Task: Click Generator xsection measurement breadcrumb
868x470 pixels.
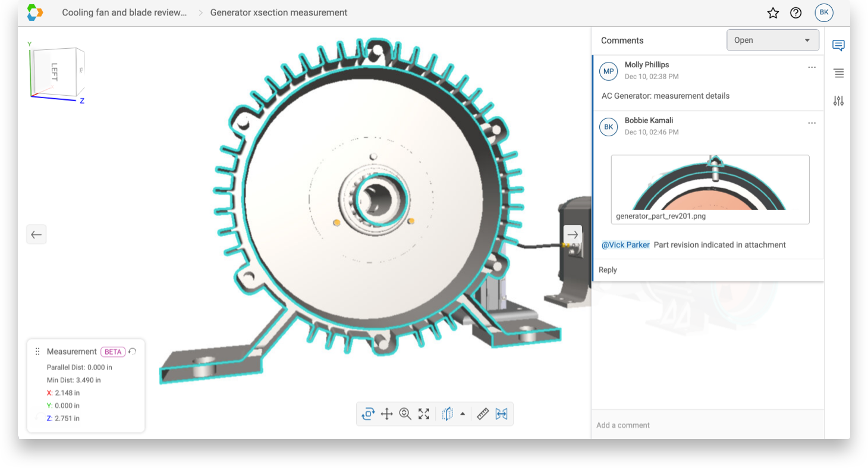Action: click(x=279, y=12)
